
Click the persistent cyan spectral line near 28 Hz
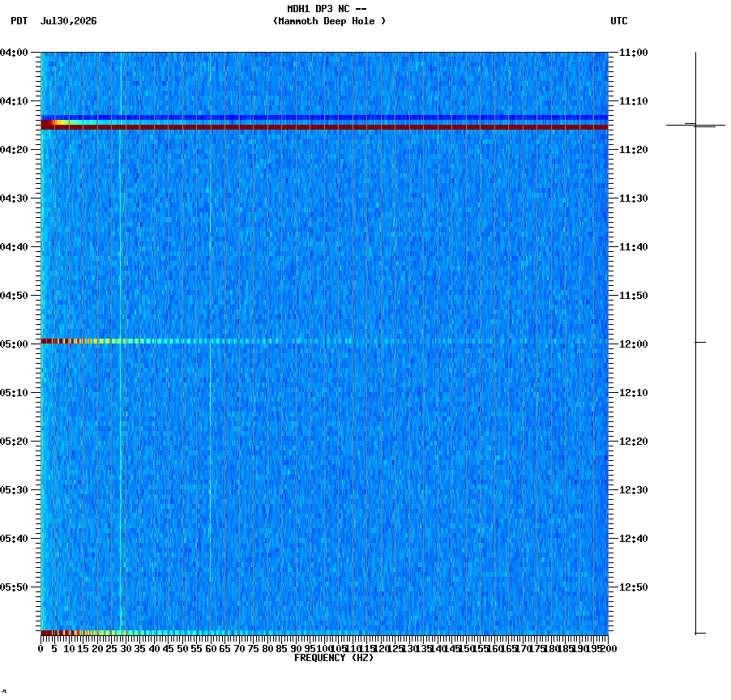[121, 344]
